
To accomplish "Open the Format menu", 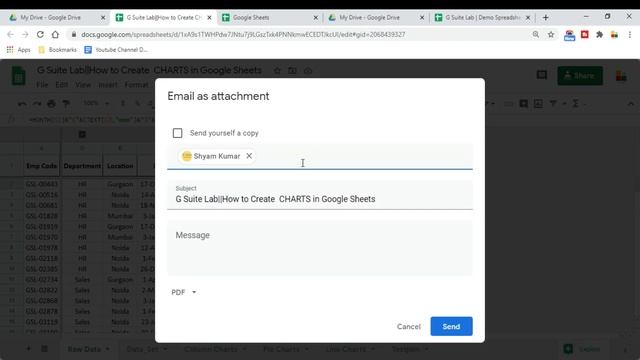I will (x=136, y=85).
